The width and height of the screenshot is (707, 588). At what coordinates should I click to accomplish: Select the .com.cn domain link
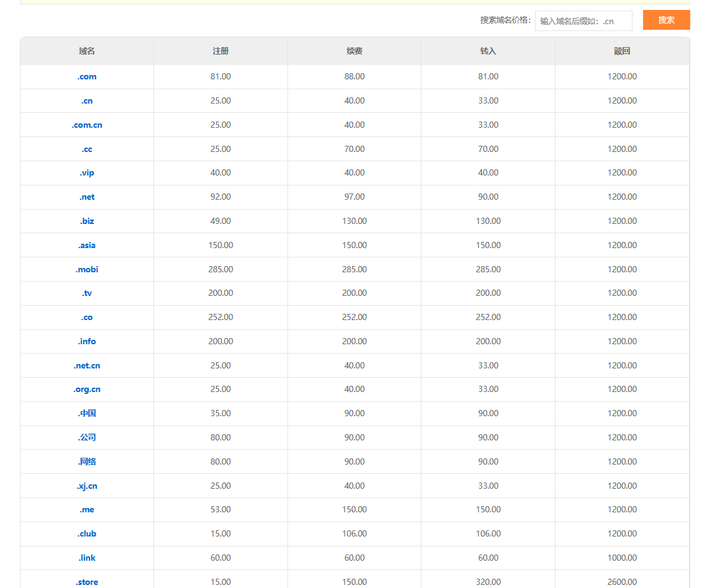click(86, 125)
